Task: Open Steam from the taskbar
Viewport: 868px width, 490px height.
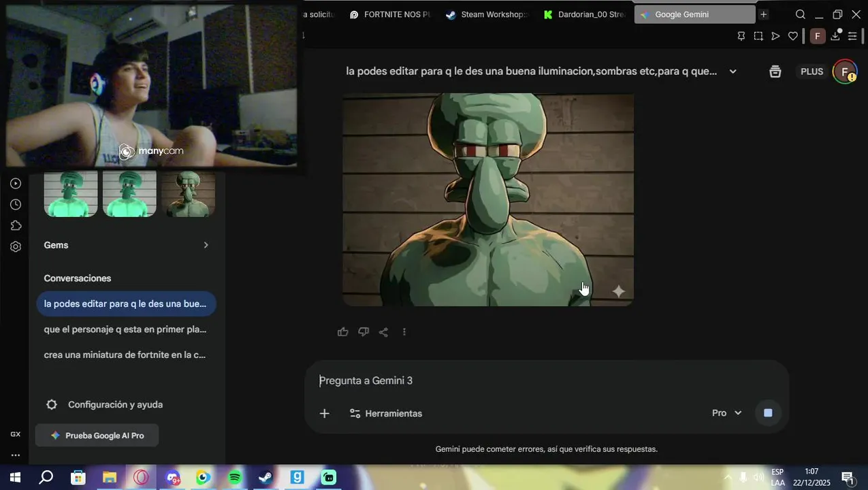Action: click(x=266, y=478)
